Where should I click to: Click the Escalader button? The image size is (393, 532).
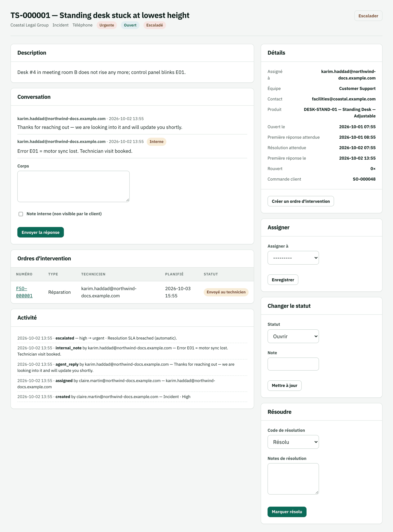point(368,16)
